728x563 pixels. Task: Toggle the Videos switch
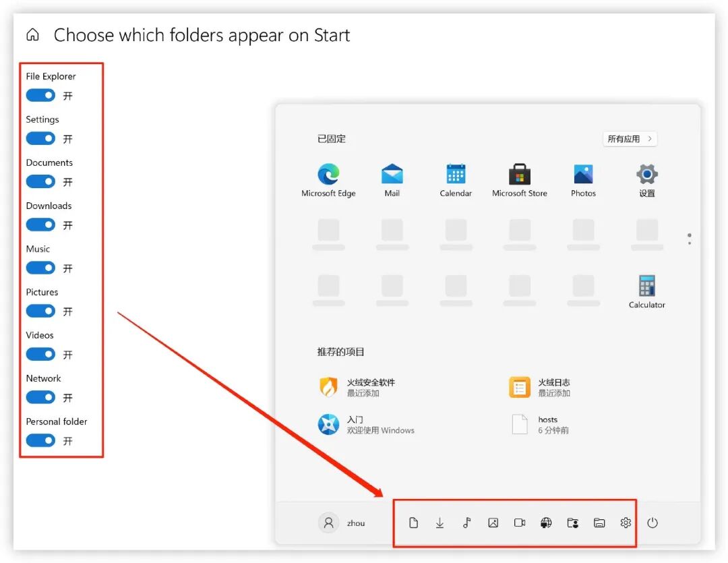40,354
